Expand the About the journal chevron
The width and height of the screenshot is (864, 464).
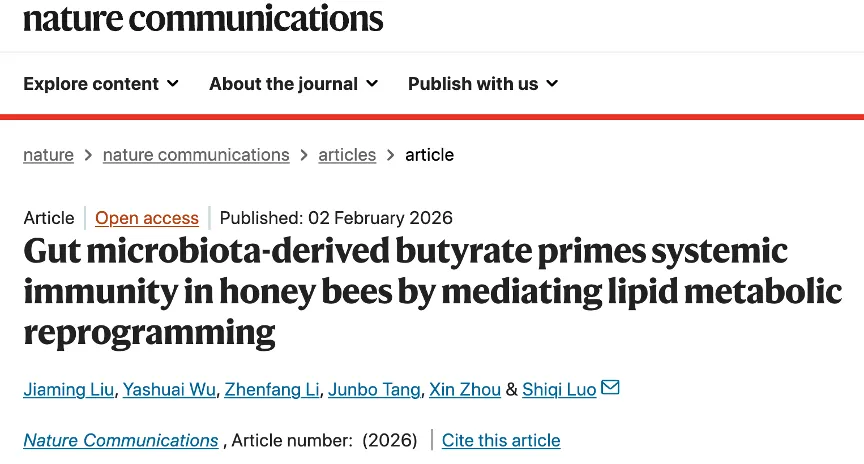click(x=372, y=84)
